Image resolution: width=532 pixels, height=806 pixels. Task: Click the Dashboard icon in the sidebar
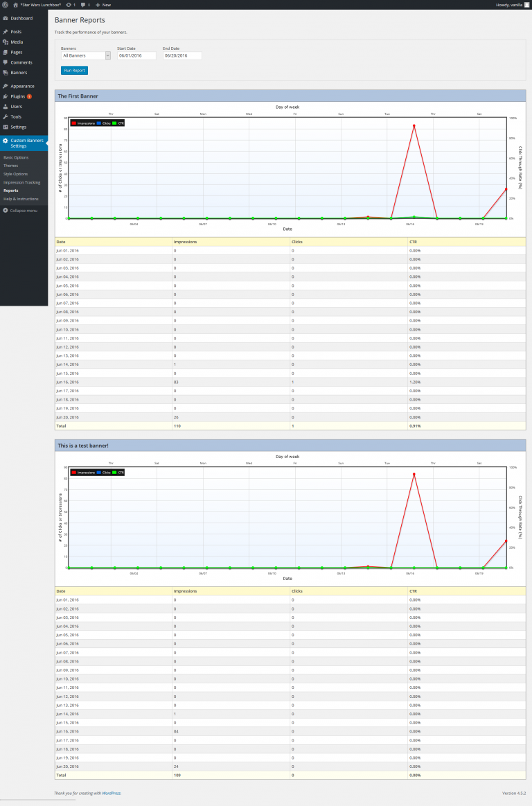[6, 18]
